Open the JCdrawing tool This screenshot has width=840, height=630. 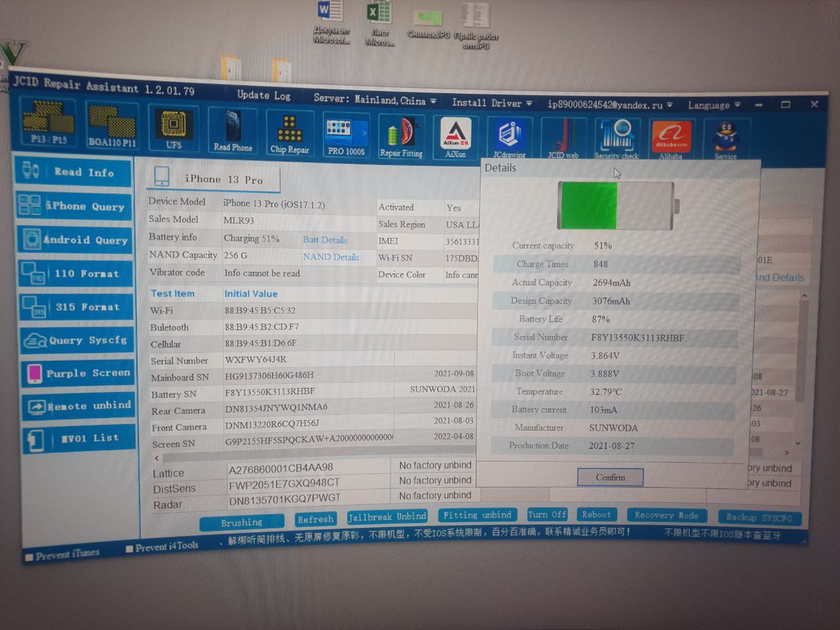point(509,138)
